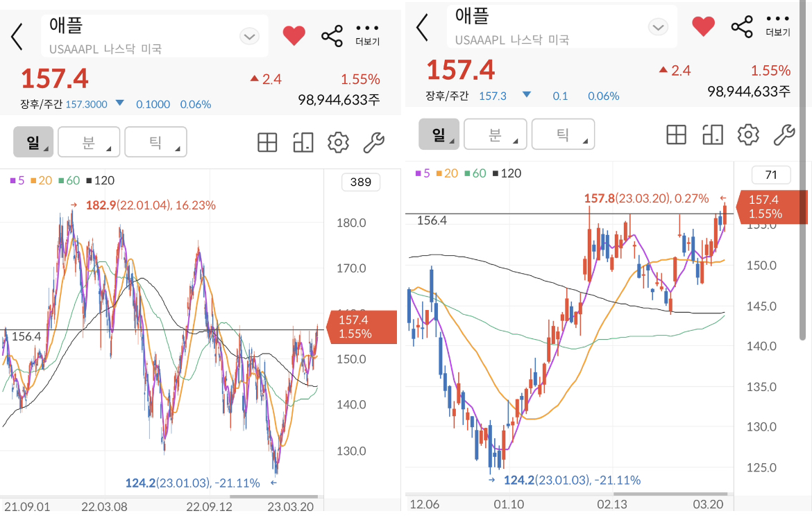Open the grid layout icon in left panel
The height and width of the screenshot is (527, 812).
[267, 142]
